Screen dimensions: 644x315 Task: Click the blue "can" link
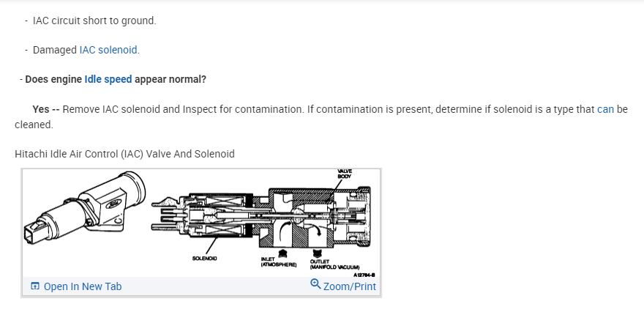[x=605, y=109]
